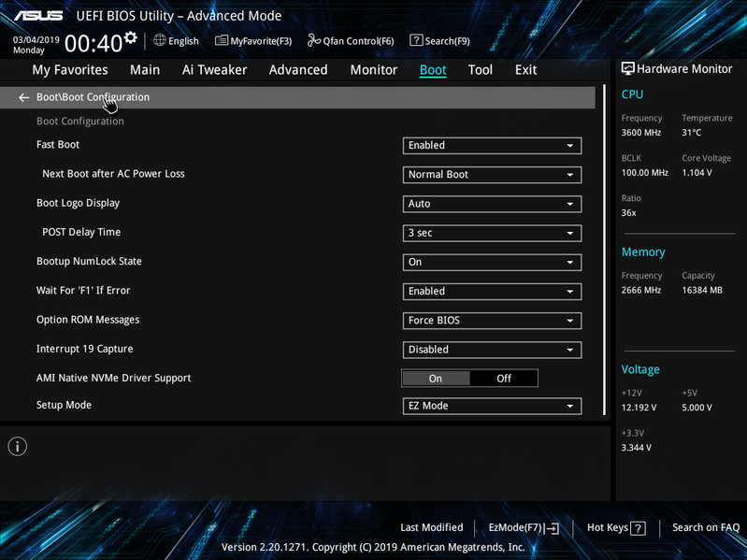Expand Next Boot after AC Power Loss dropdown
Viewport: 747px width, 560px height.
pyautogui.click(x=492, y=174)
